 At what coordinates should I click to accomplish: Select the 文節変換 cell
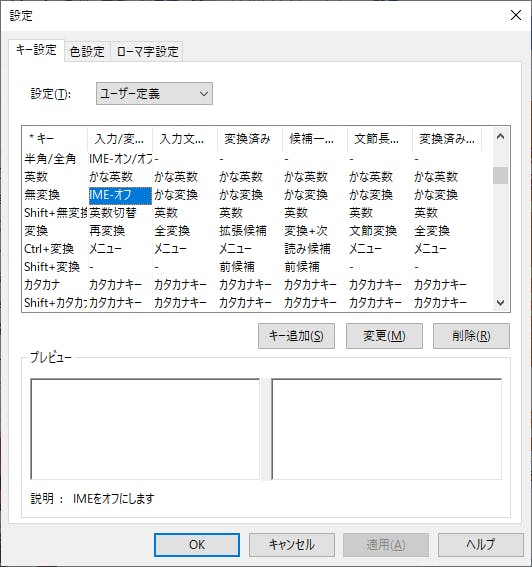(x=373, y=231)
